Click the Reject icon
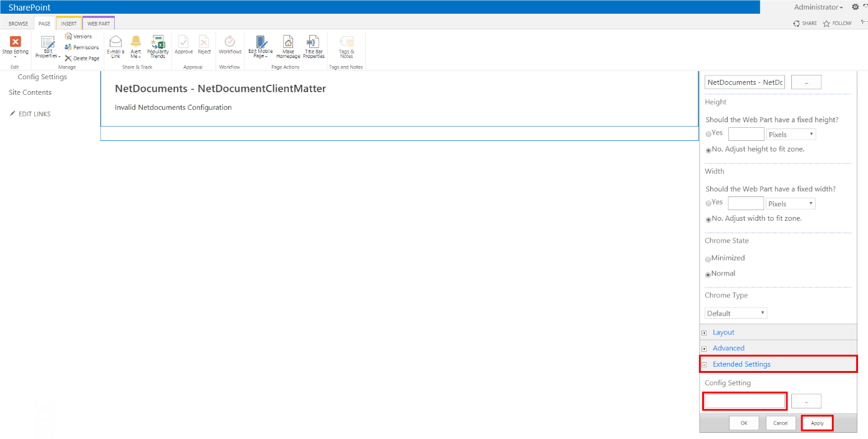868x439 pixels. tap(205, 41)
